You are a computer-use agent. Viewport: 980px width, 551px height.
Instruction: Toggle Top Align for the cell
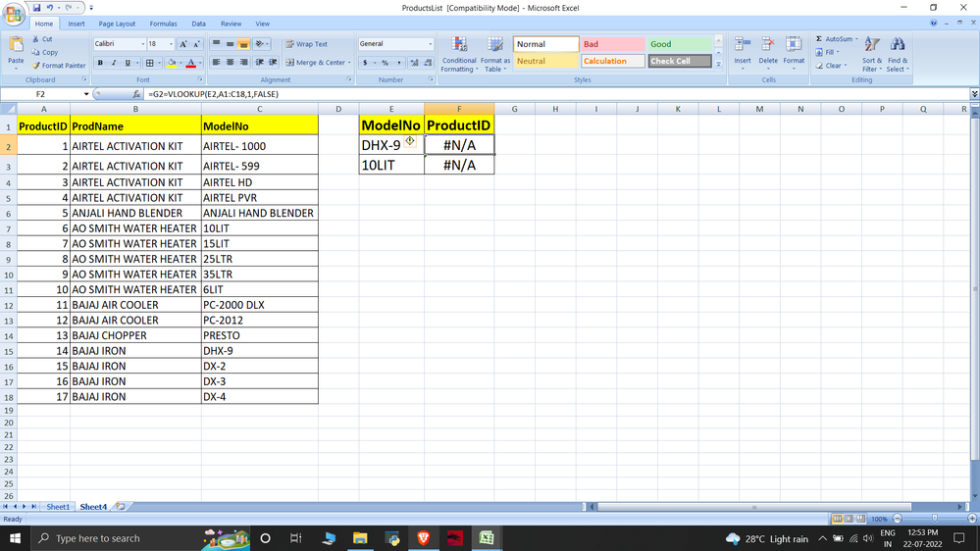click(216, 44)
